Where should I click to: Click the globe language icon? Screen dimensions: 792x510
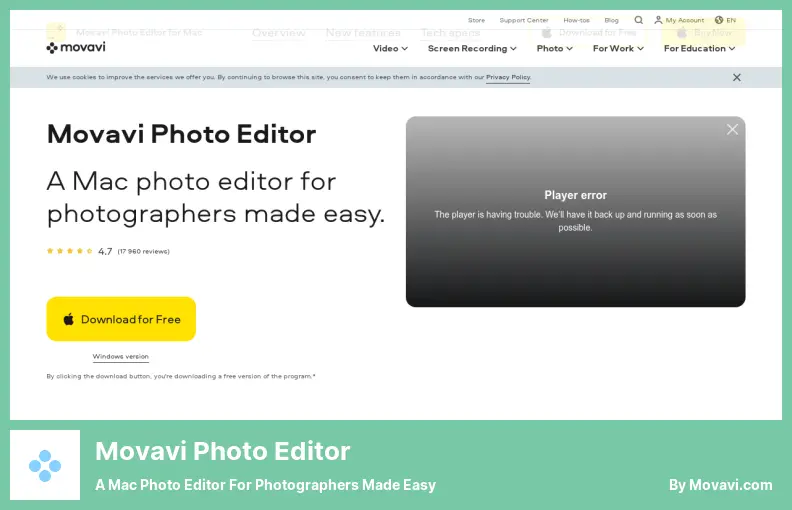(x=719, y=20)
